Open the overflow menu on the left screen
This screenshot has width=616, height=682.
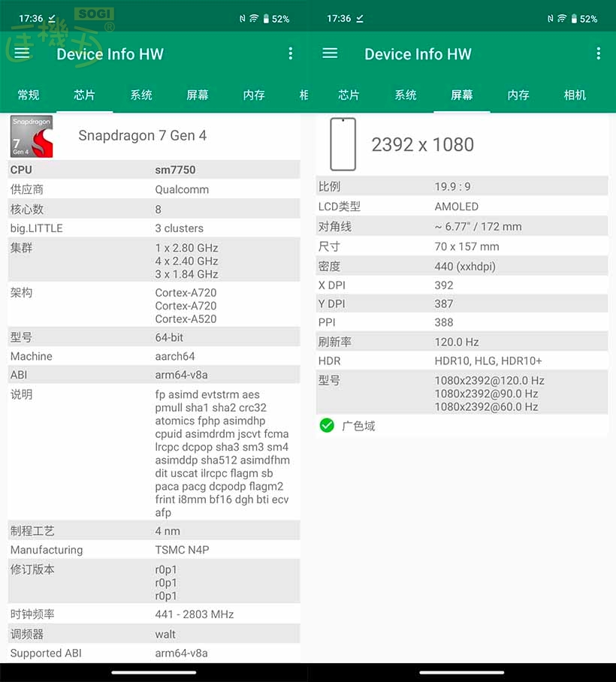291,53
